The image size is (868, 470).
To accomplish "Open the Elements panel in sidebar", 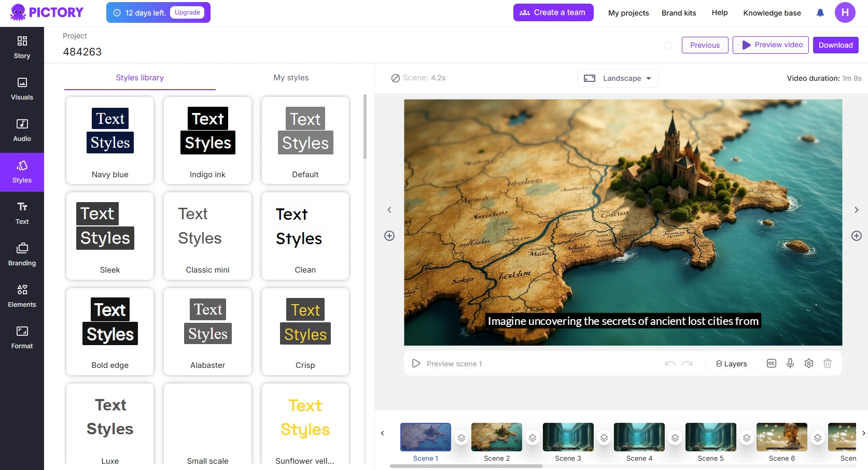I will point(22,296).
